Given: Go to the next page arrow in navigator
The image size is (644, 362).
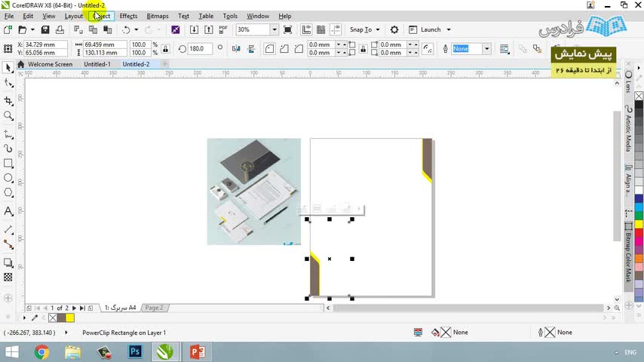Looking at the screenshot, I should [75, 308].
